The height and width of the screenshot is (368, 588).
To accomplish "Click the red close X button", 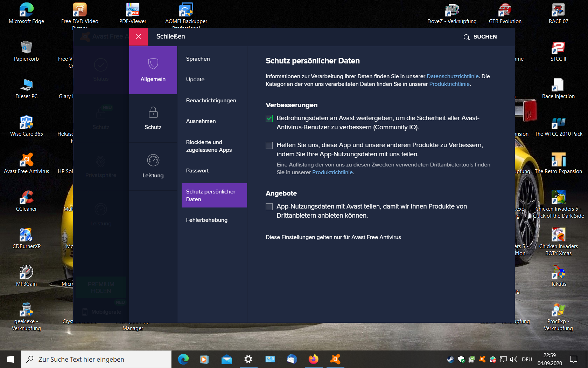I will 138,37.
